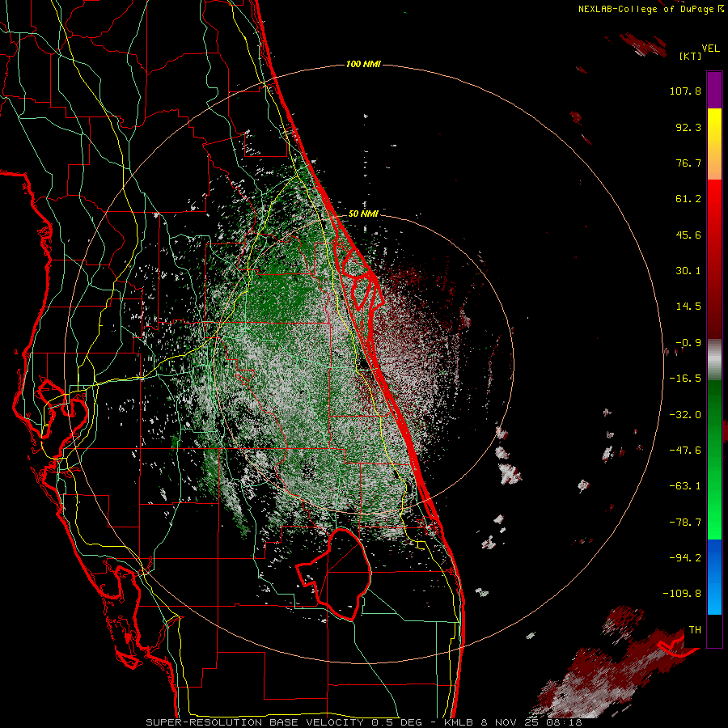Select the -32.0 scale value

click(685, 415)
